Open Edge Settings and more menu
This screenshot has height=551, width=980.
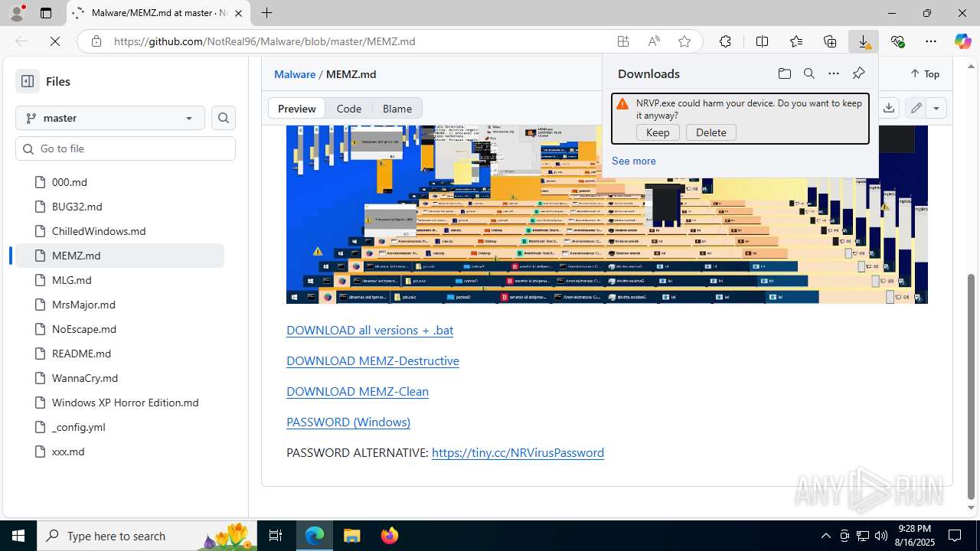[x=931, y=41]
